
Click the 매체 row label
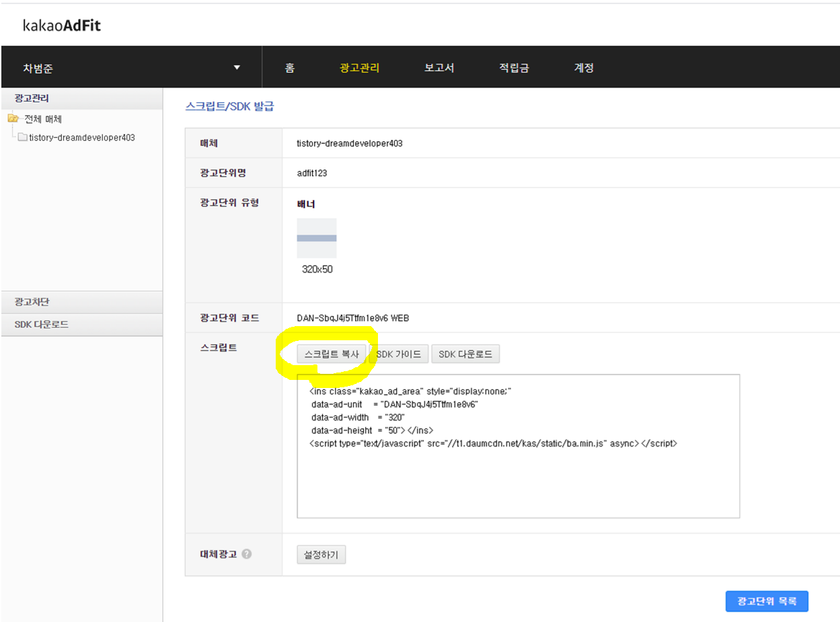208,143
